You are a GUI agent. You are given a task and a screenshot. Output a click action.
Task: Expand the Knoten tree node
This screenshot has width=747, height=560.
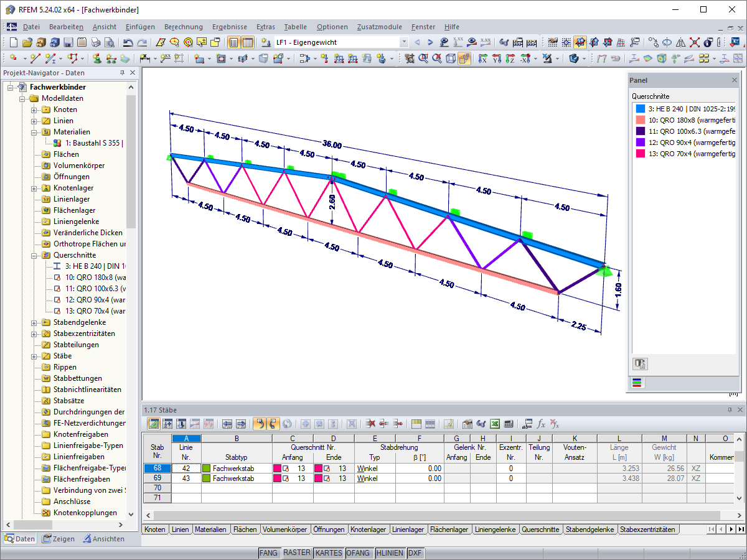(x=34, y=110)
